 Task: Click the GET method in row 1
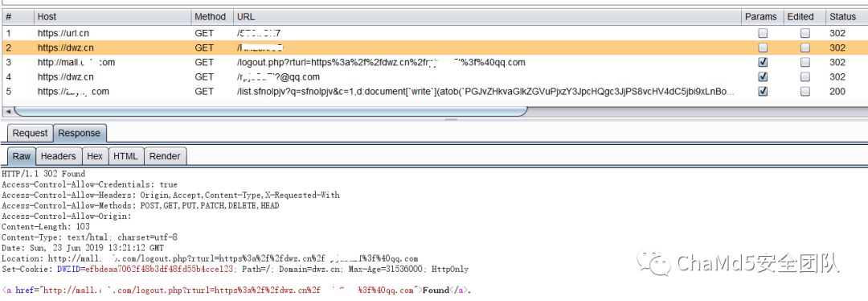pyautogui.click(x=204, y=33)
